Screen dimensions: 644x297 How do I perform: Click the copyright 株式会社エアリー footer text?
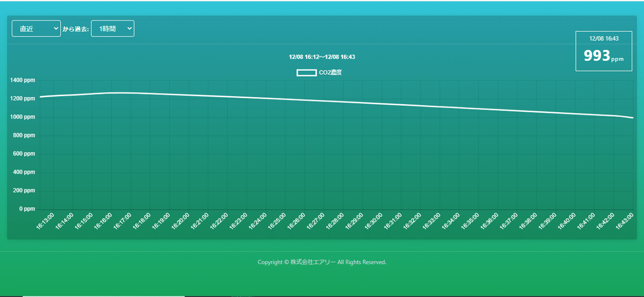click(322, 262)
